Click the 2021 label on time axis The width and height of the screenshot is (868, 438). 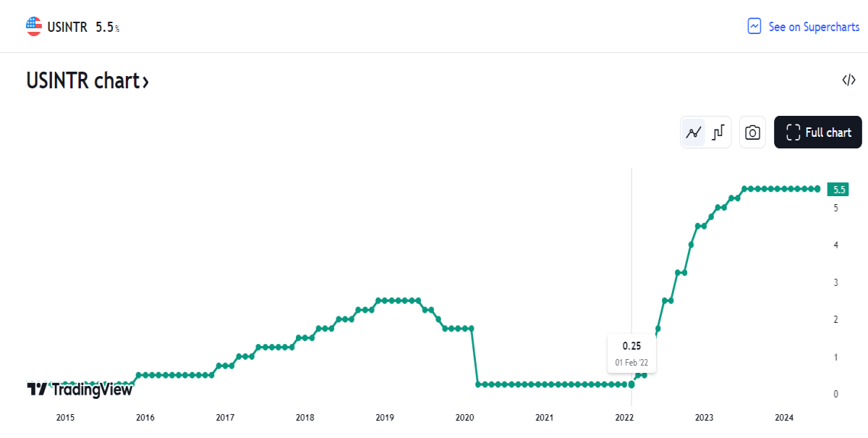(545, 418)
